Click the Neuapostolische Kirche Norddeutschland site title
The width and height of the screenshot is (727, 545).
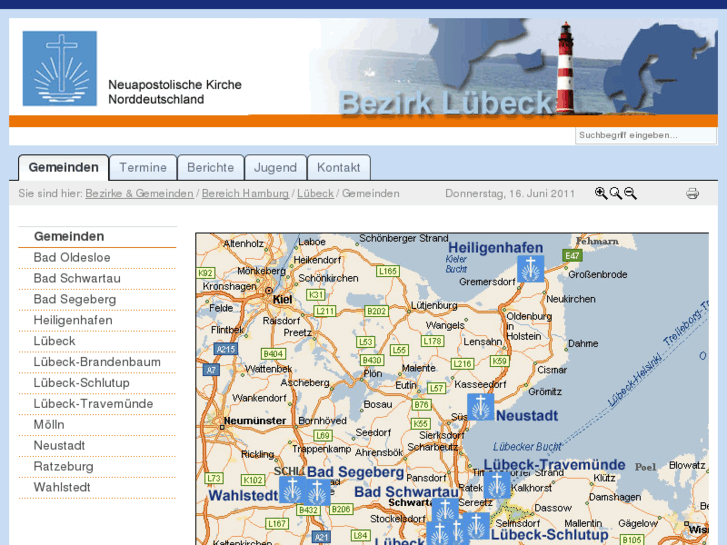click(175, 92)
